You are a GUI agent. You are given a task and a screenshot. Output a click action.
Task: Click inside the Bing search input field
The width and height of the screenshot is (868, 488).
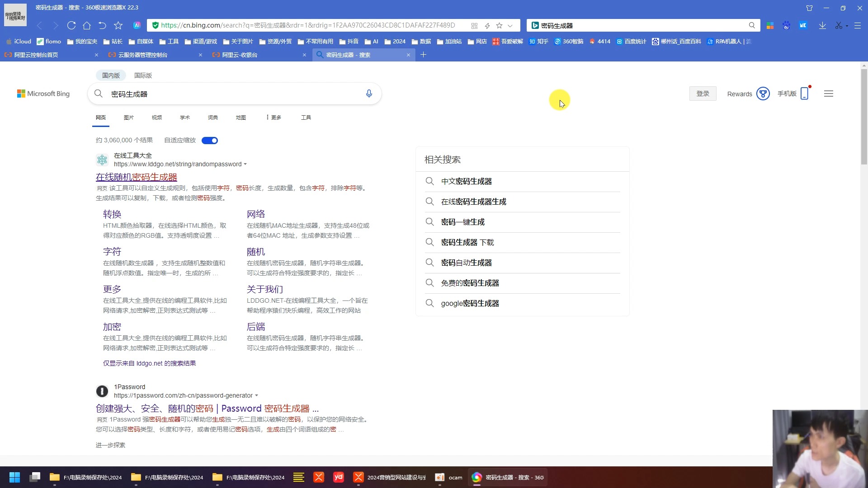[x=234, y=94]
